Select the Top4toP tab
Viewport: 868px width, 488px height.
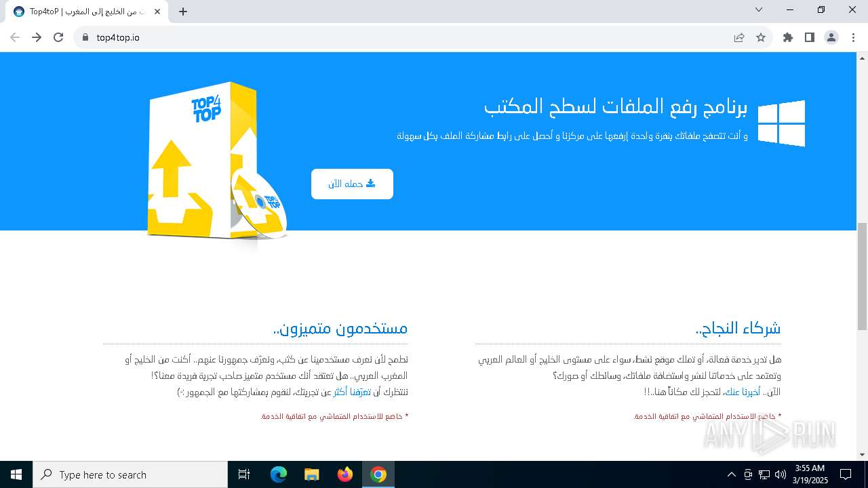[x=87, y=12]
